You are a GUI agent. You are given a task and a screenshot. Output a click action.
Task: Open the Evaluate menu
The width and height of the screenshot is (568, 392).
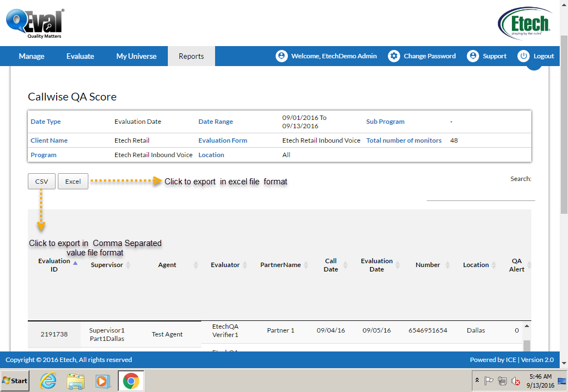click(x=80, y=56)
